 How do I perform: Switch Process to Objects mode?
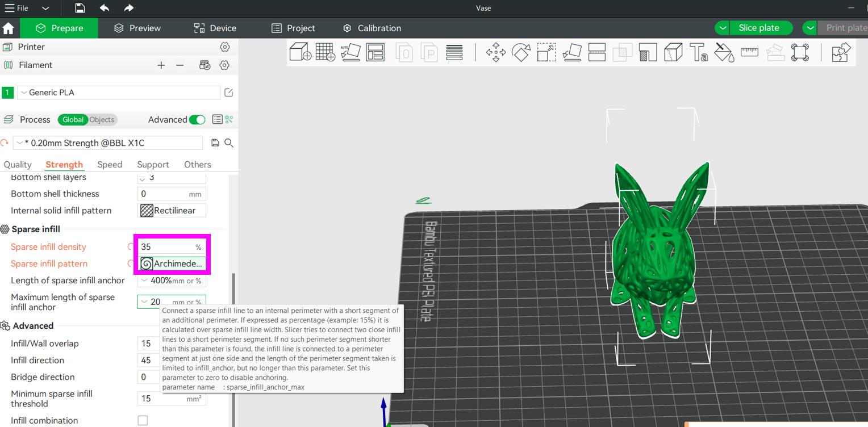coord(102,119)
